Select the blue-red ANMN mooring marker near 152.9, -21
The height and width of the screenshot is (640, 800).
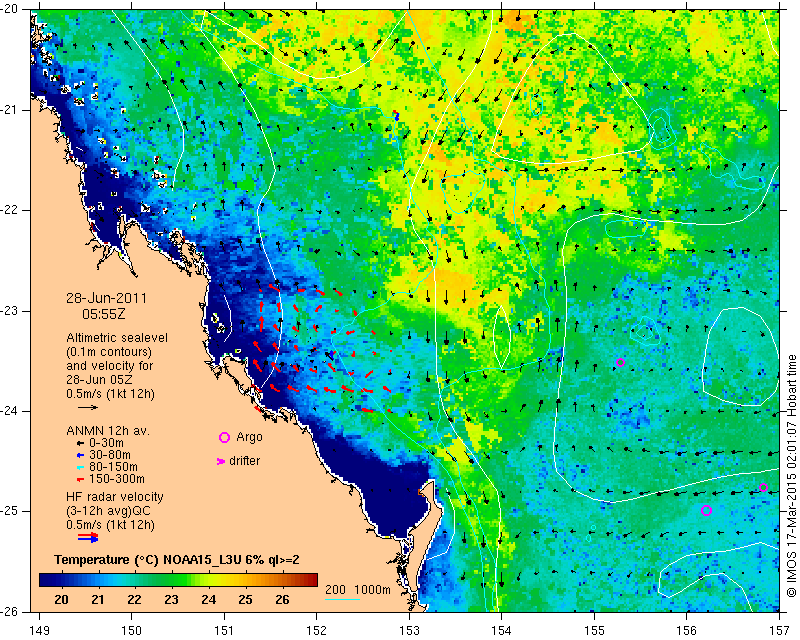click(x=396, y=115)
